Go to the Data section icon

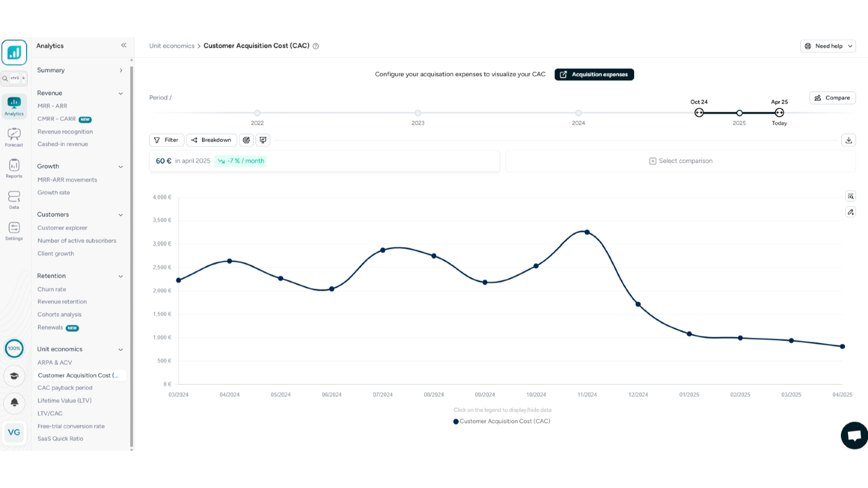[x=14, y=199]
